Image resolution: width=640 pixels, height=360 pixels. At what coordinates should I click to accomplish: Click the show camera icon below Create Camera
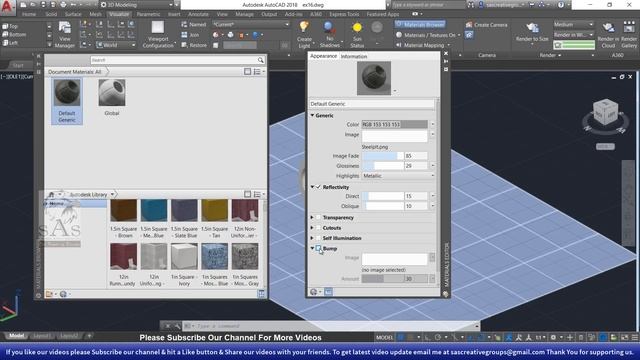(469, 35)
